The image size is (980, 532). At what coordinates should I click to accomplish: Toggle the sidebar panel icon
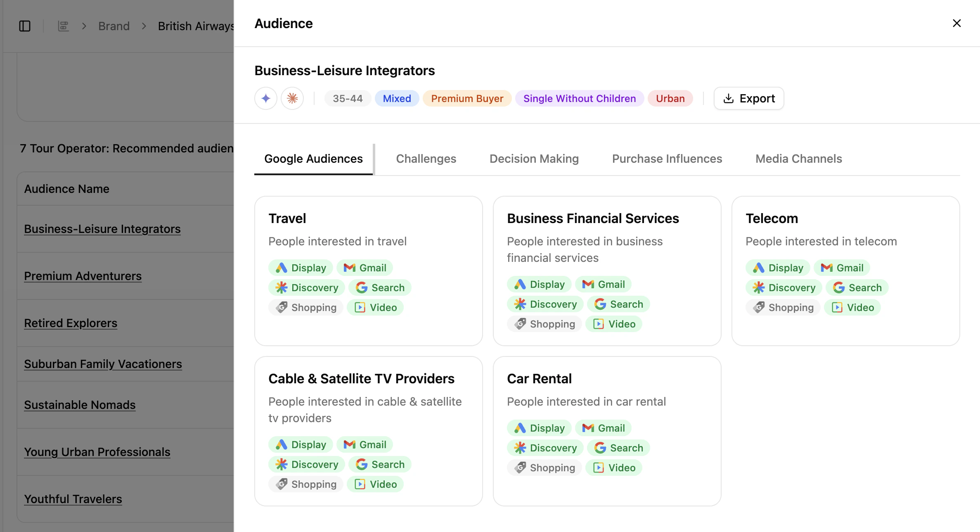(x=25, y=26)
